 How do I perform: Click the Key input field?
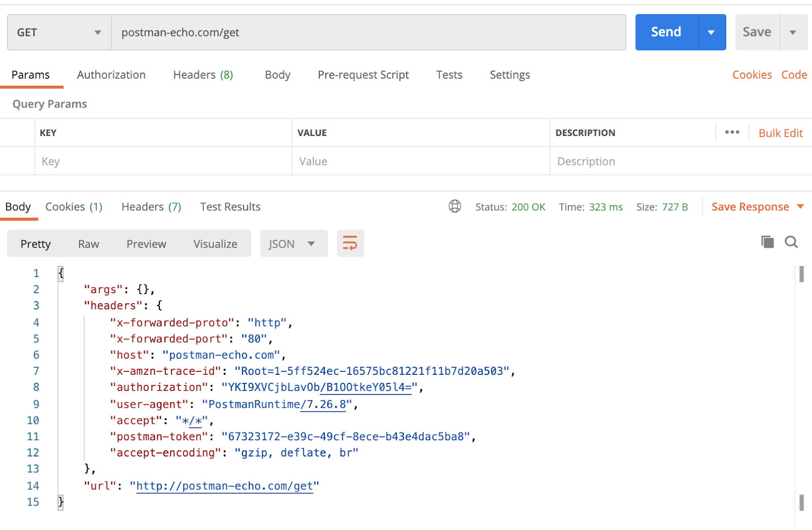click(x=163, y=161)
